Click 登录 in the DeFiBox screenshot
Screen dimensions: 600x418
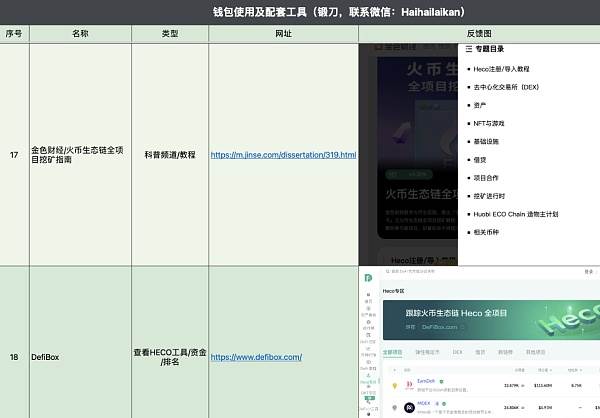(x=589, y=271)
